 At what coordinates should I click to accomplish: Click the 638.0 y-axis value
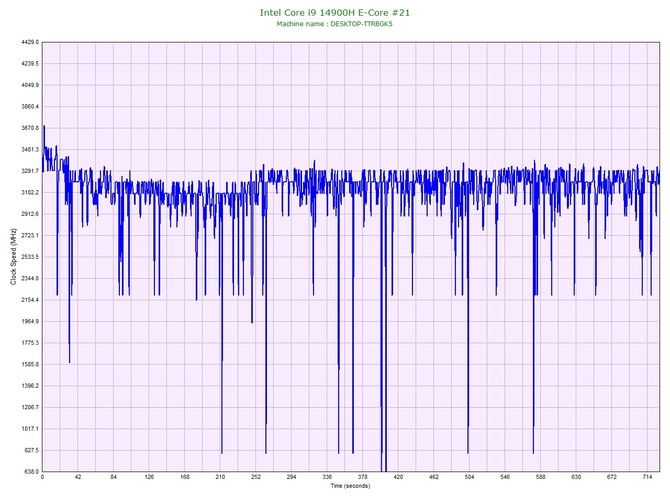31,472
